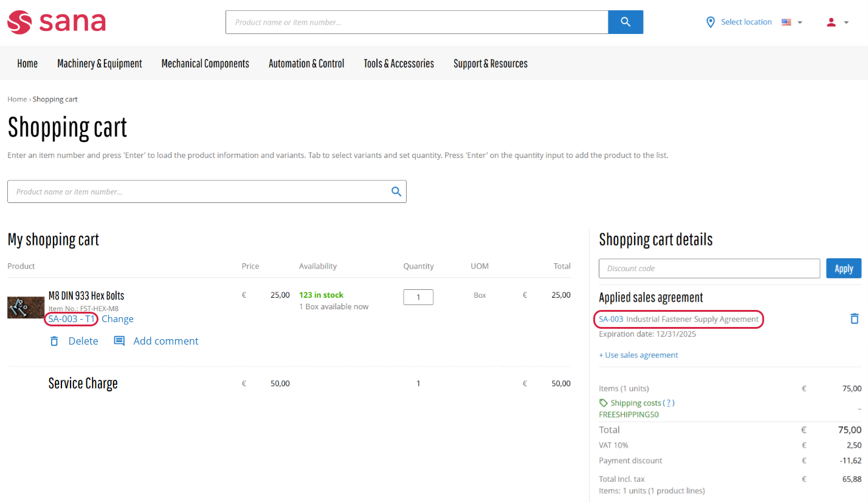
Task: Focus the Discount code input field
Action: tap(709, 268)
